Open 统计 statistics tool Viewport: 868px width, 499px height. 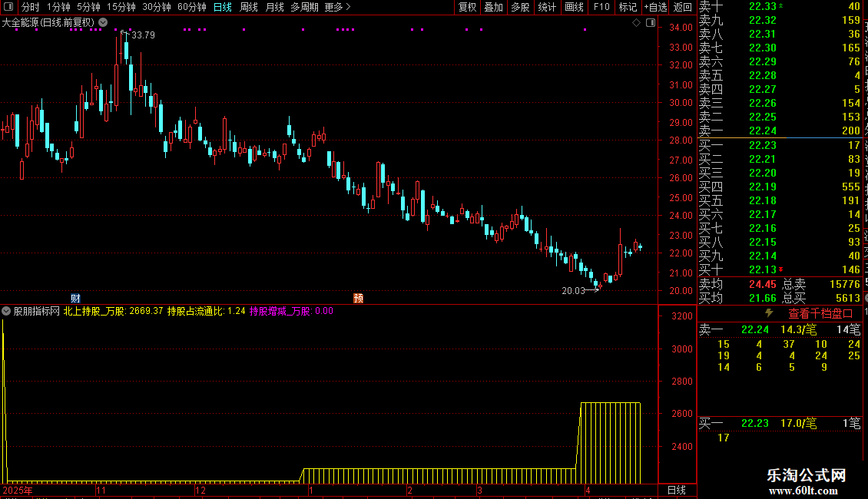547,7
